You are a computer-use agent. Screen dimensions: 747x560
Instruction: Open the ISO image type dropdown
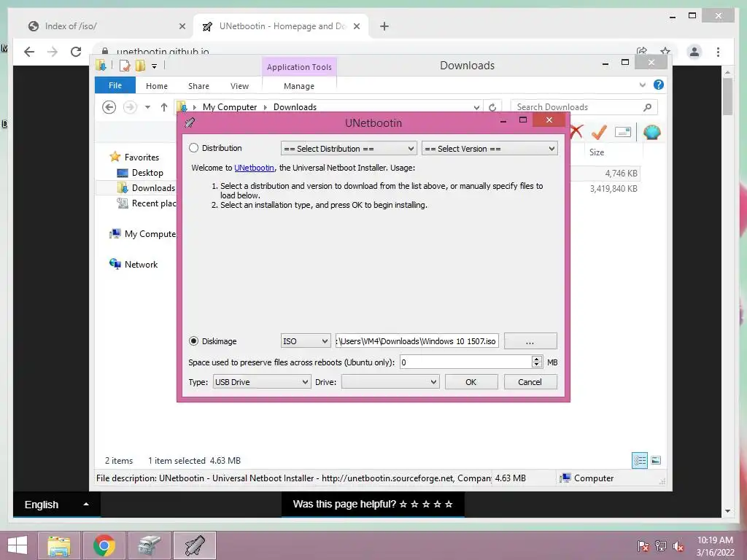(x=306, y=341)
